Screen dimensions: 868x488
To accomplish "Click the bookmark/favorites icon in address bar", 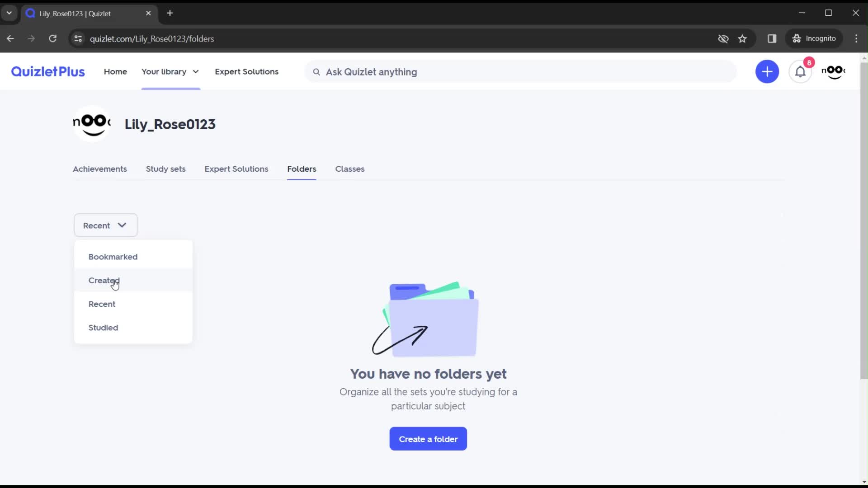I will [742, 38].
